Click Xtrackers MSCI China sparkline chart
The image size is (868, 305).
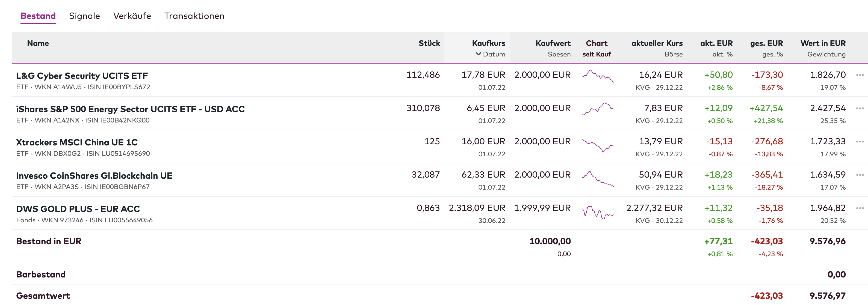point(597,145)
